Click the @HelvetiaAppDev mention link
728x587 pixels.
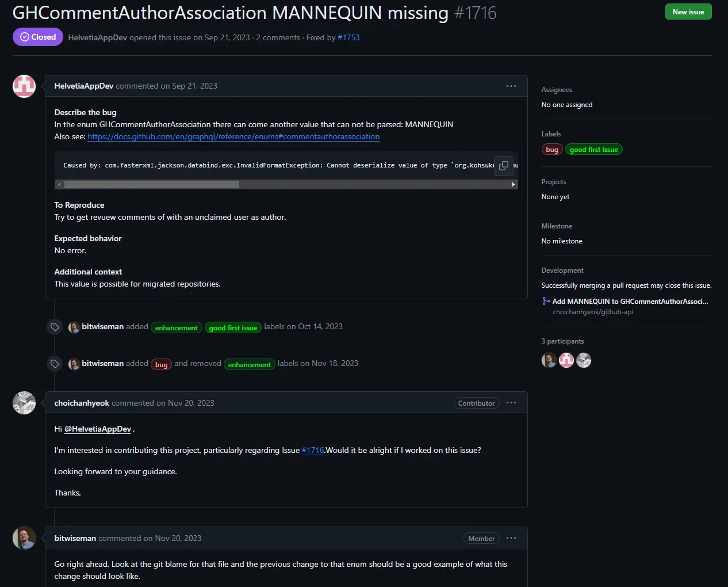click(98, 429)
